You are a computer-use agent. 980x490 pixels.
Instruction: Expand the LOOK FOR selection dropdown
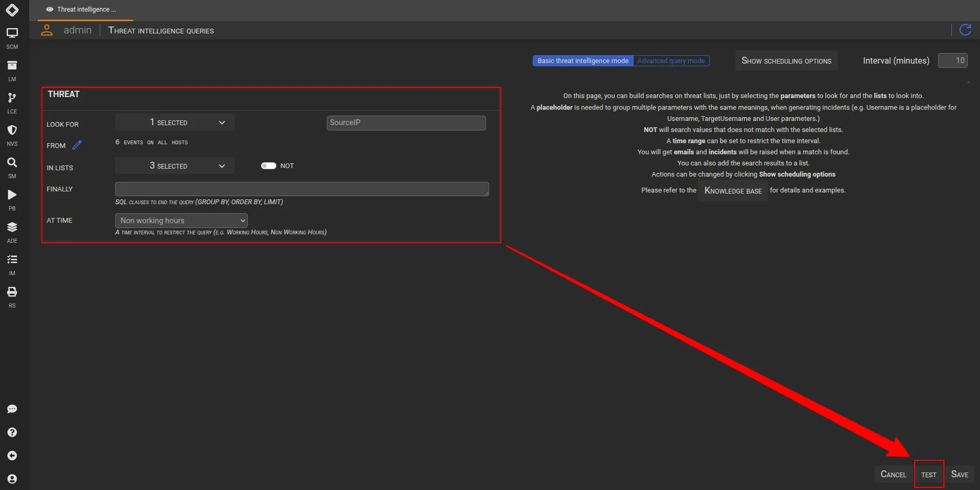pos(174,122)
